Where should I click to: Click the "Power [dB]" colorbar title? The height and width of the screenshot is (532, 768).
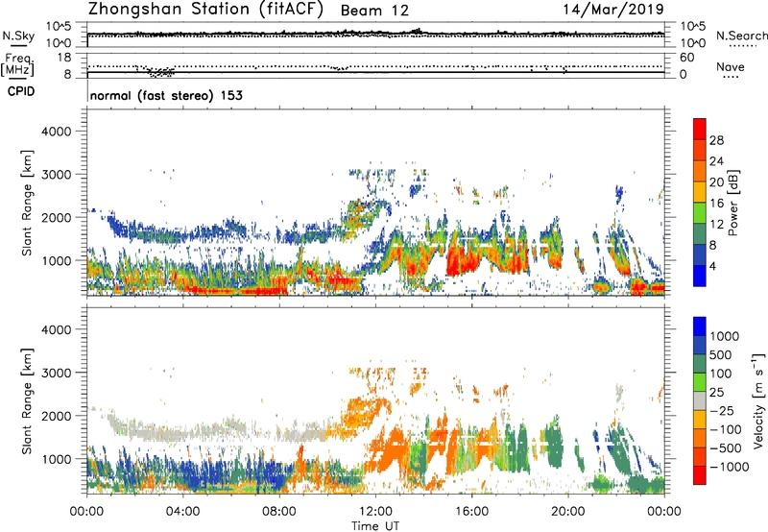(x=732, y=203)
